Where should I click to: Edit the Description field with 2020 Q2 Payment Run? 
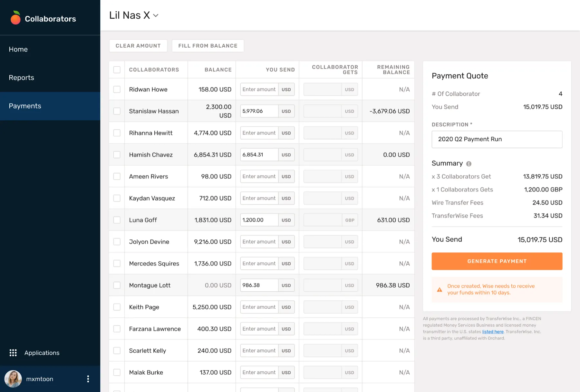pyautogui.click(x=497, y=139)
